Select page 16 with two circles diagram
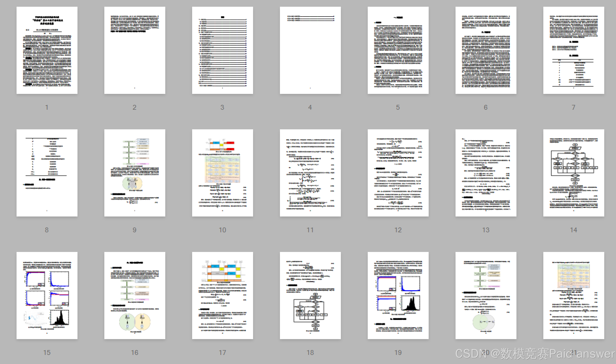This screenshot has width=616, height=364. point(135,295)
